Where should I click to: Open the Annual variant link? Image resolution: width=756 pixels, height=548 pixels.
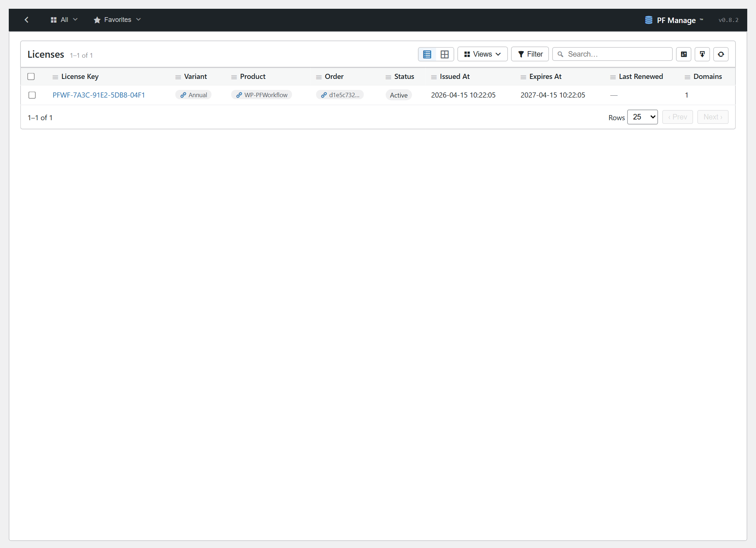point(193,95)
